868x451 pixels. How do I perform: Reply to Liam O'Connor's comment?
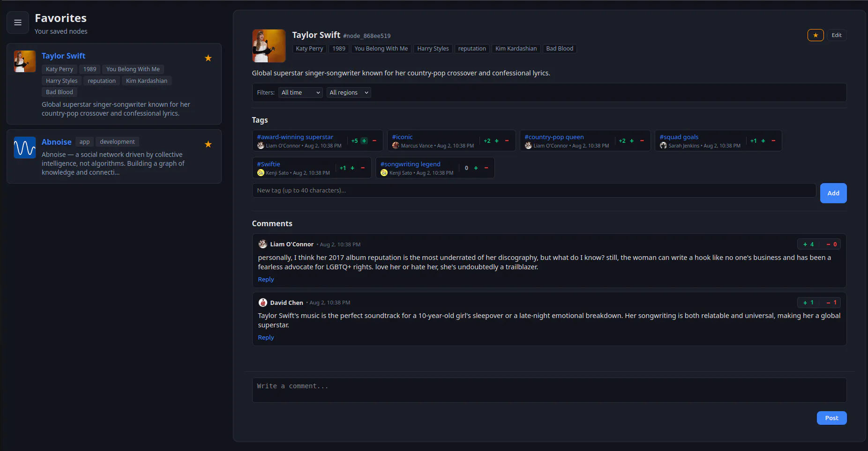tap(266, 280)
